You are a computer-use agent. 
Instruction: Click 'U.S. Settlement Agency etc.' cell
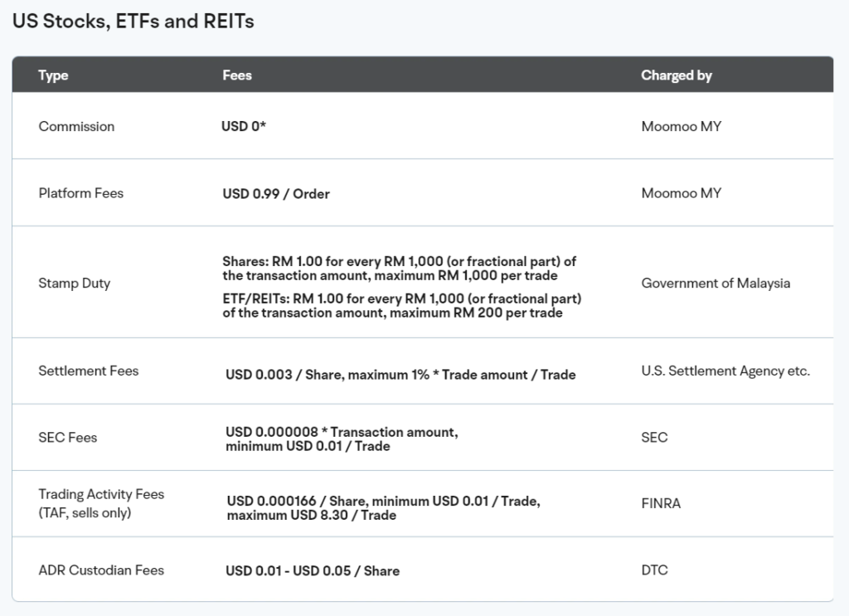[x=725, y=371]
